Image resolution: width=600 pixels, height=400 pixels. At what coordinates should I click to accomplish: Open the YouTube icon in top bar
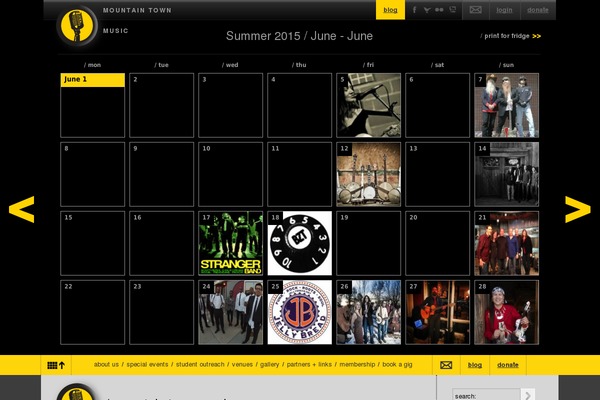(x=453, y=10)
